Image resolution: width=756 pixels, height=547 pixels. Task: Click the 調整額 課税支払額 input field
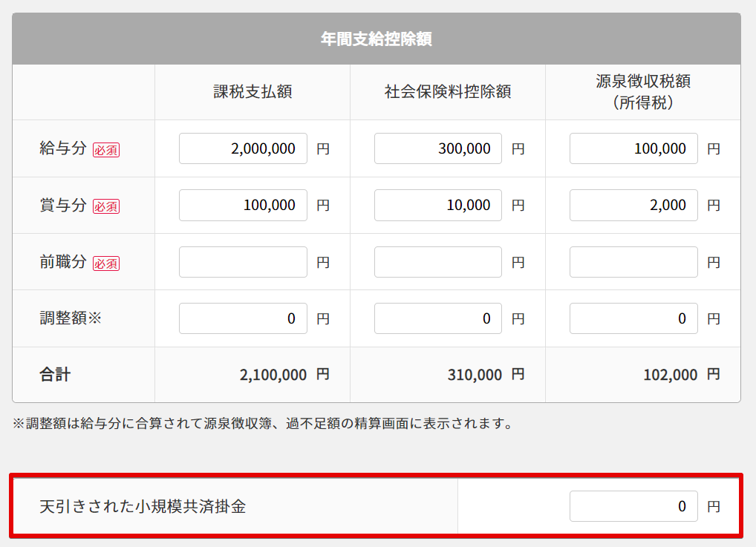(243, 318)
